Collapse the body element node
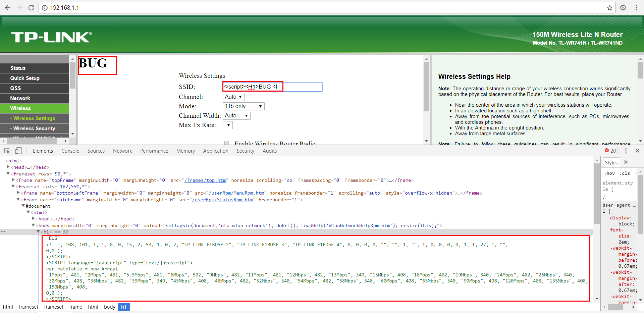The height and width of the screenshot is (313, 644). (33, 225)
